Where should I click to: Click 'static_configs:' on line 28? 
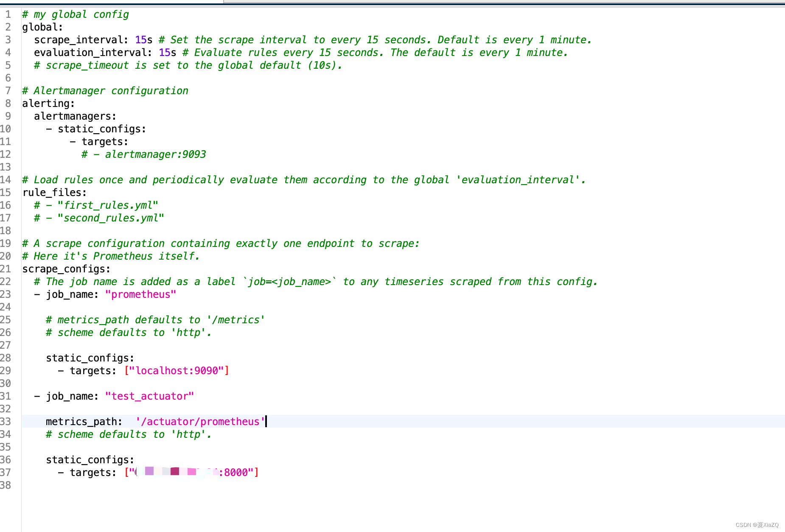(90, 358)
